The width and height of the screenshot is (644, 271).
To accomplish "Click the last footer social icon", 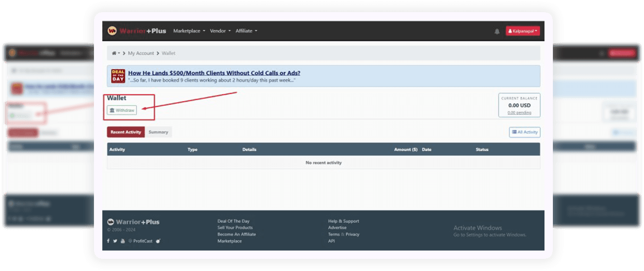I will [x=158, y=241].
